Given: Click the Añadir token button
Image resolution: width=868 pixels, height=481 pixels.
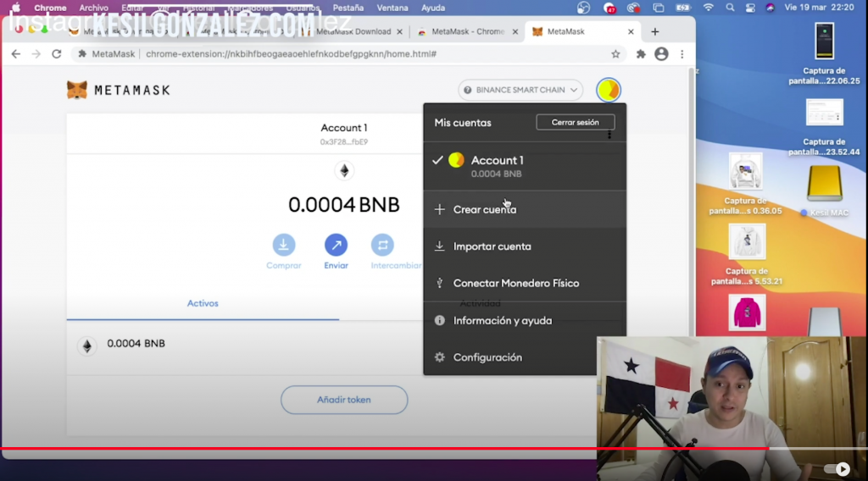Looking at the screenshot, I should pos(344,400).
